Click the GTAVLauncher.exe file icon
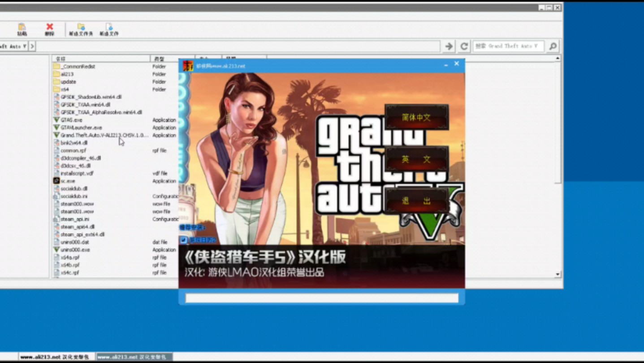 (x=56, y=127)
